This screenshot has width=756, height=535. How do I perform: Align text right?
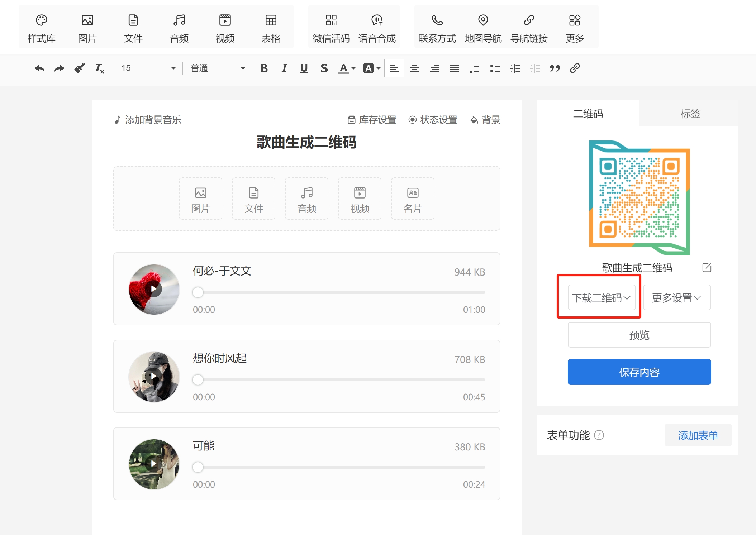(434, 68)
